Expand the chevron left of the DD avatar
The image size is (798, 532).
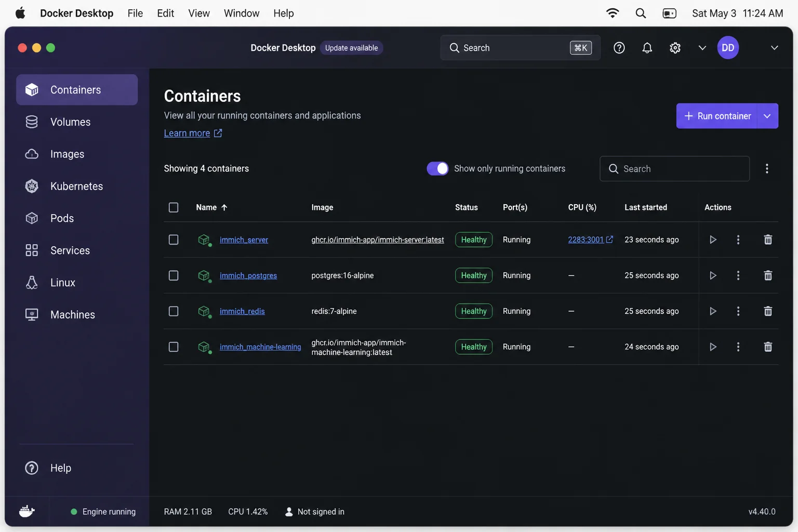tap(702, 48)
